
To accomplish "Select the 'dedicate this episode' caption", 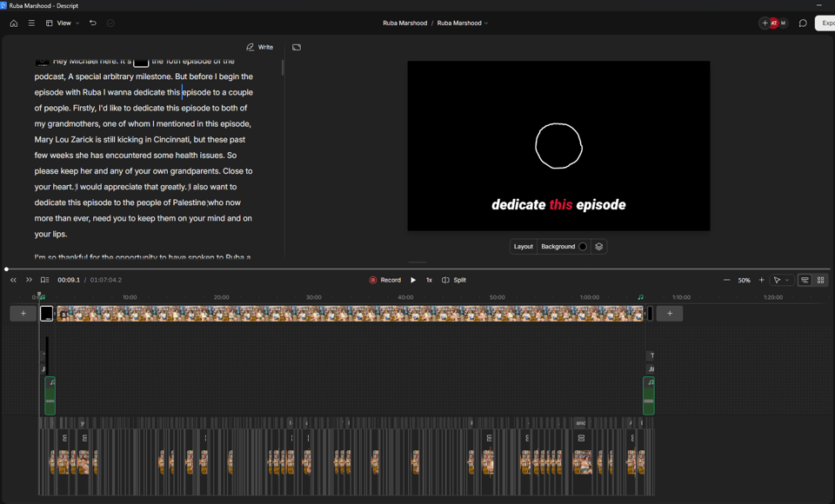I will pyautogui.click(x=558, y=205).
